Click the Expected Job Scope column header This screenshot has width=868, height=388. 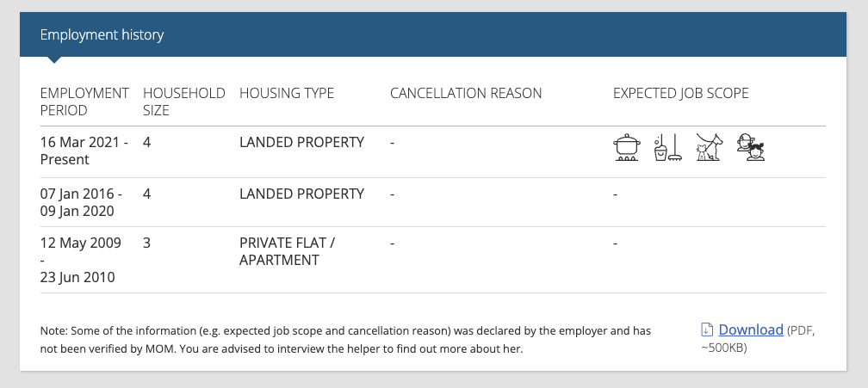click(680, 94)
